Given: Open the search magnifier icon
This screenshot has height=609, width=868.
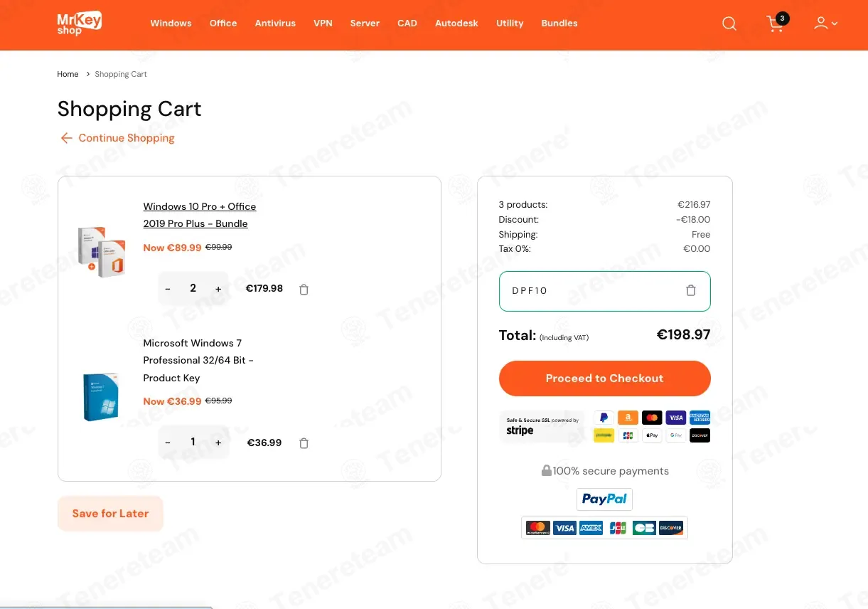Looking at the screenshot, I should (x=729, y=23).
